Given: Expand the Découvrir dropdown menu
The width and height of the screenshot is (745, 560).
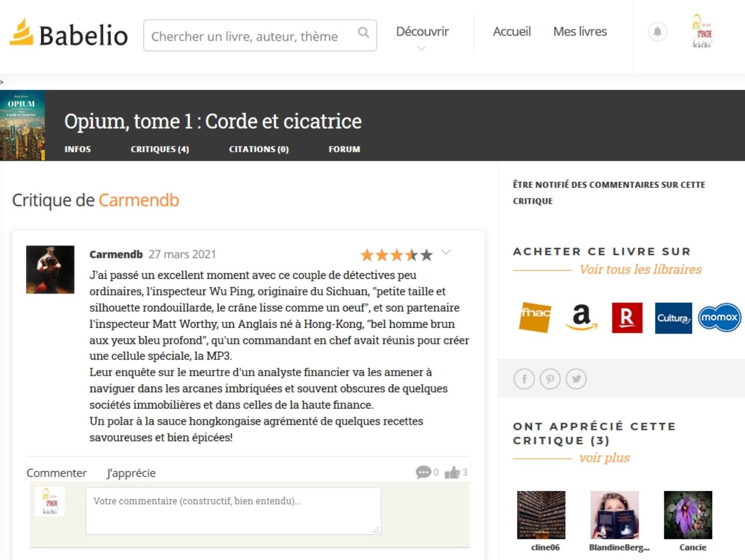Looking at the screenshot, I should pyautogui.click(x=422, y=37).
